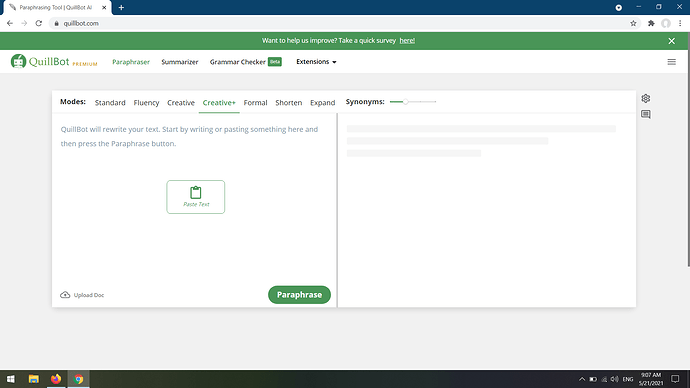Screen dimensions: 690x388
Task: Open the Chrome profile avatar
Action: tap(666, 23)
